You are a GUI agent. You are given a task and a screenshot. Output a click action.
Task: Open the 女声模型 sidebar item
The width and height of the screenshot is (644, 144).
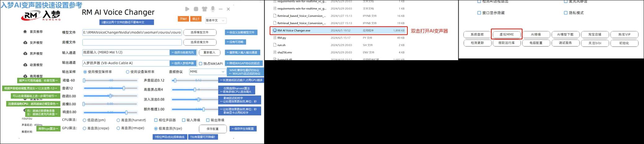tap(33, 42)
